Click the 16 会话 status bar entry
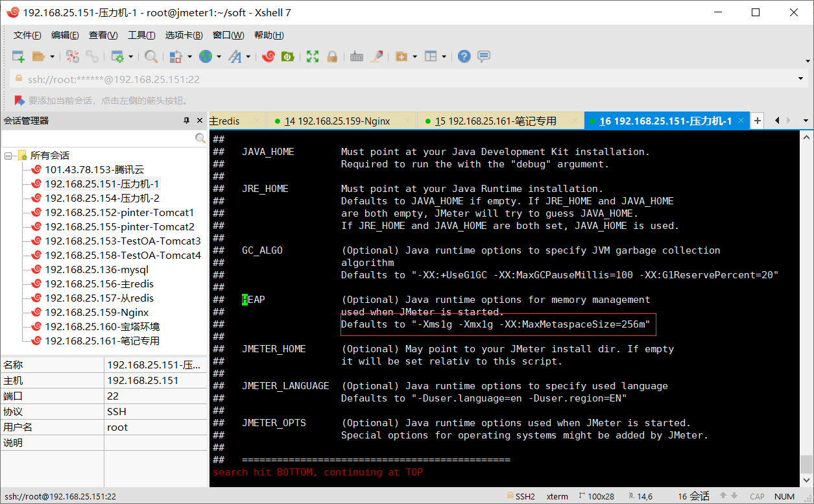 pyautogui.click(x=693, y=496)
